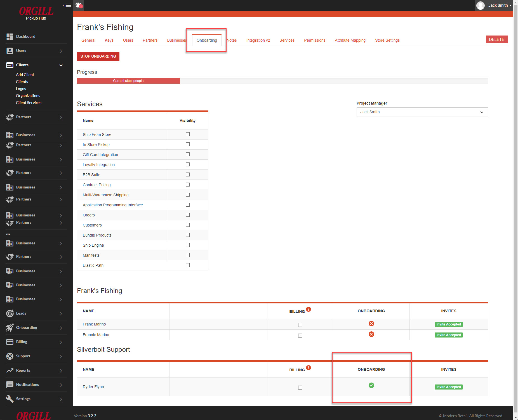Click the Onboarding rocket icon in sidebar

coord(10,327)
